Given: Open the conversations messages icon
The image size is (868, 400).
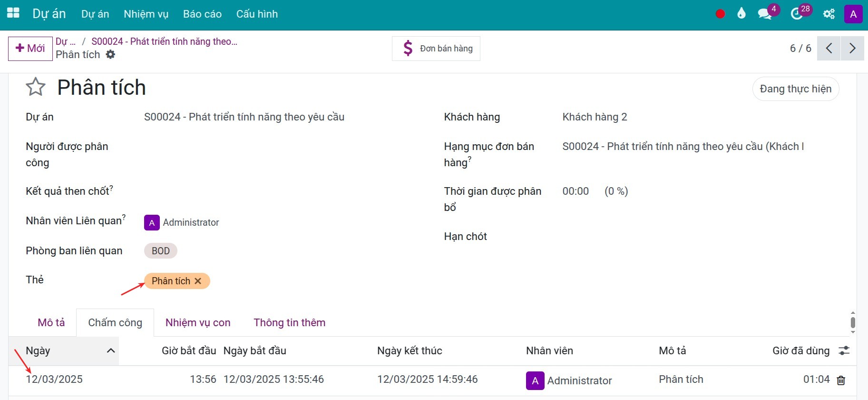Looking at the screenshot, I should (x=765, y=14).
